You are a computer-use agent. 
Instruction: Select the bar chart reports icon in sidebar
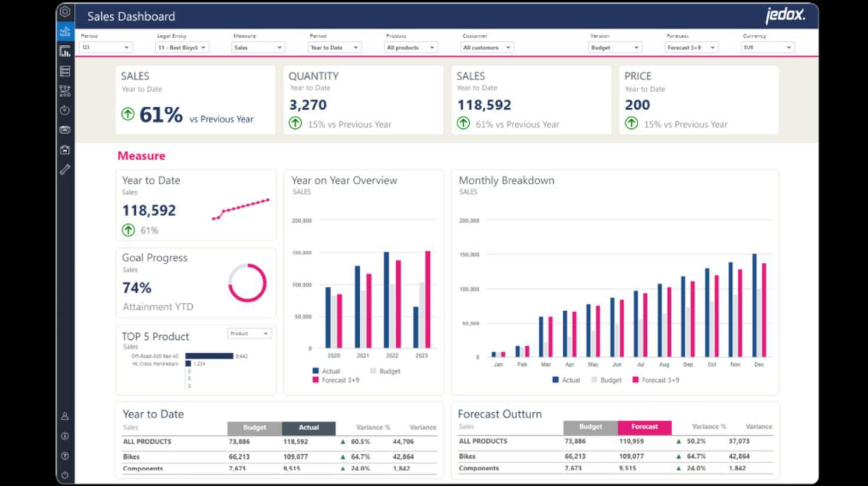click(x=65, y=51)
